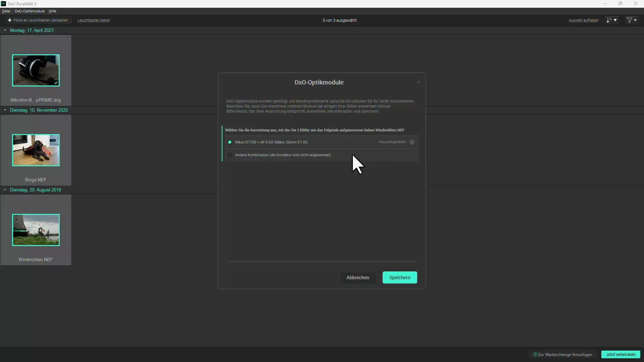Screen dimensions: 644x362
Task: Click the processed checkmark on Mikrofon thumbnail
Action: click(56, 83)
